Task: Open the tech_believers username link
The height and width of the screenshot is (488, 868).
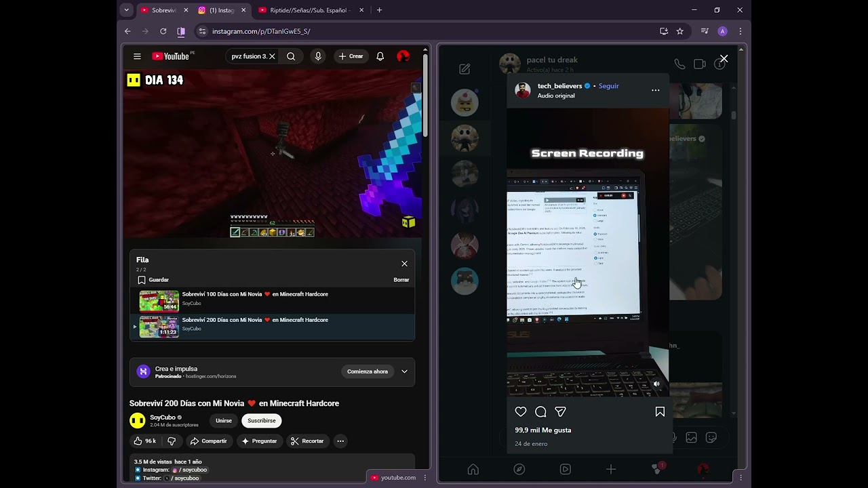Action: [x=559, y=86]
